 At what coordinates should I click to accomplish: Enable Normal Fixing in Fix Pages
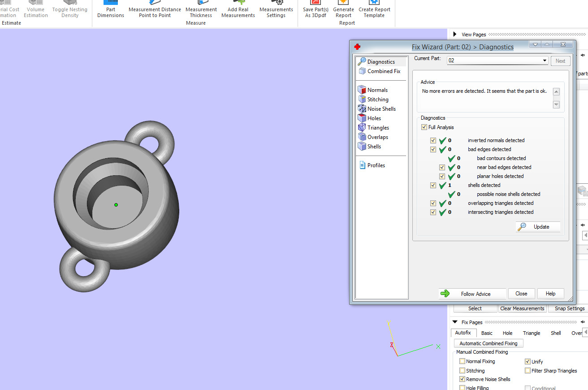[462, 361]
